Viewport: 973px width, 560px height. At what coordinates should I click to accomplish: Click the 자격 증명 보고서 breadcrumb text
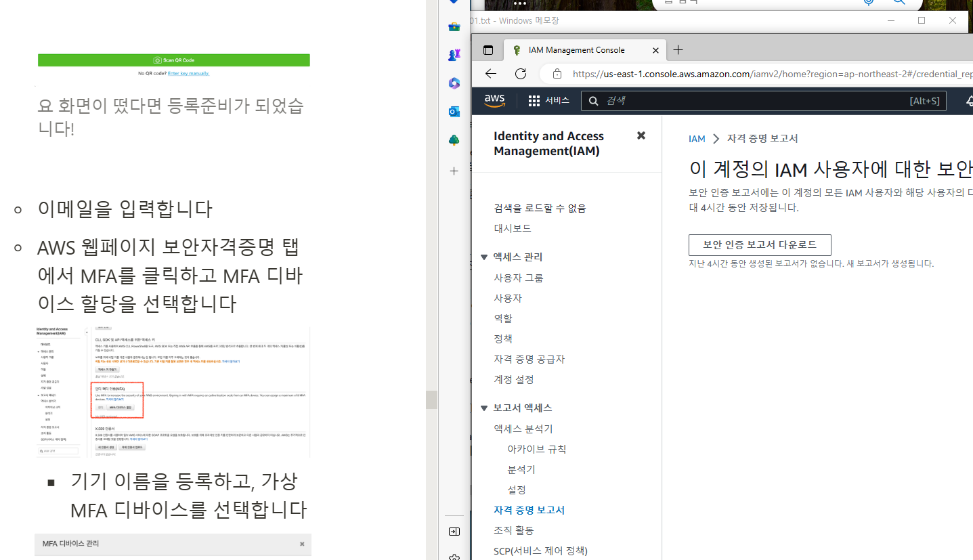pyautogui.click(x=762, y=139)
